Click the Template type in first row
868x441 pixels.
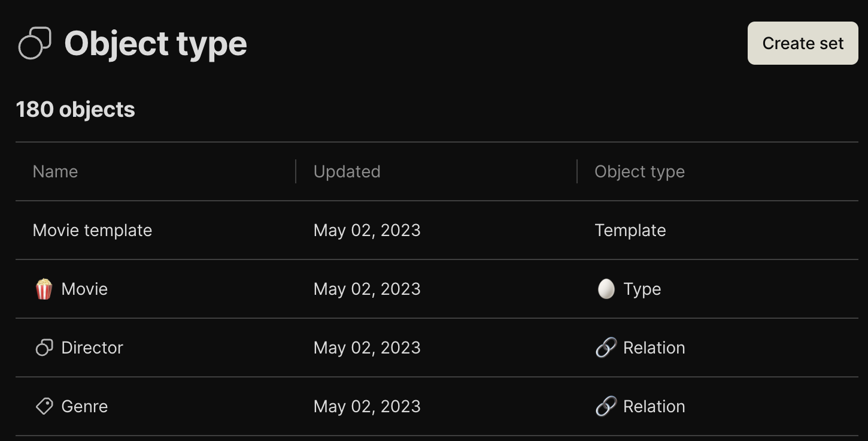630,230
